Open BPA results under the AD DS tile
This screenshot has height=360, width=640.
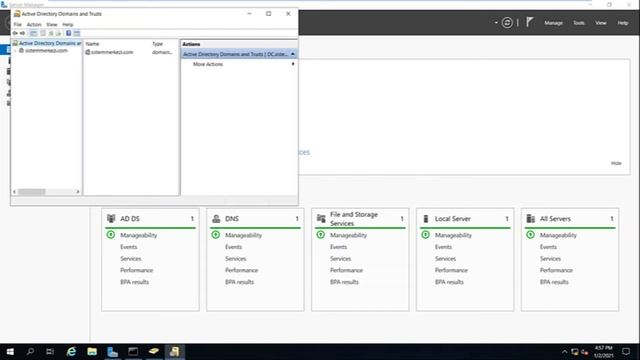134,282
